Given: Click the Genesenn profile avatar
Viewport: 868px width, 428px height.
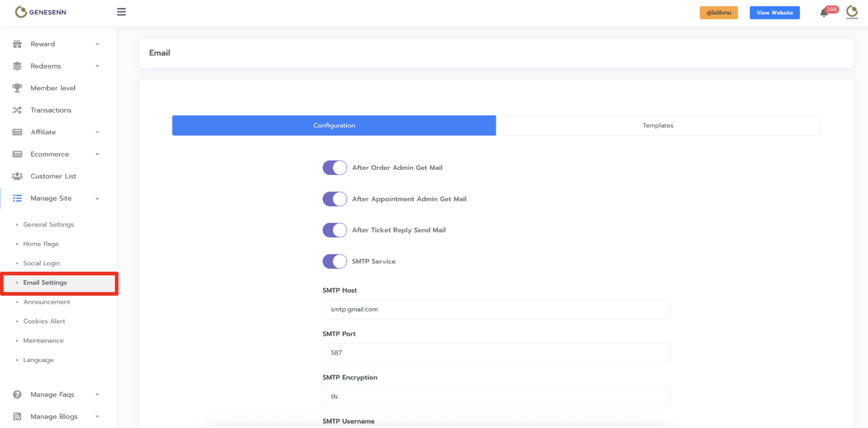Looking at the screenshot, I should pyautogui.click(x=852, y=12).
